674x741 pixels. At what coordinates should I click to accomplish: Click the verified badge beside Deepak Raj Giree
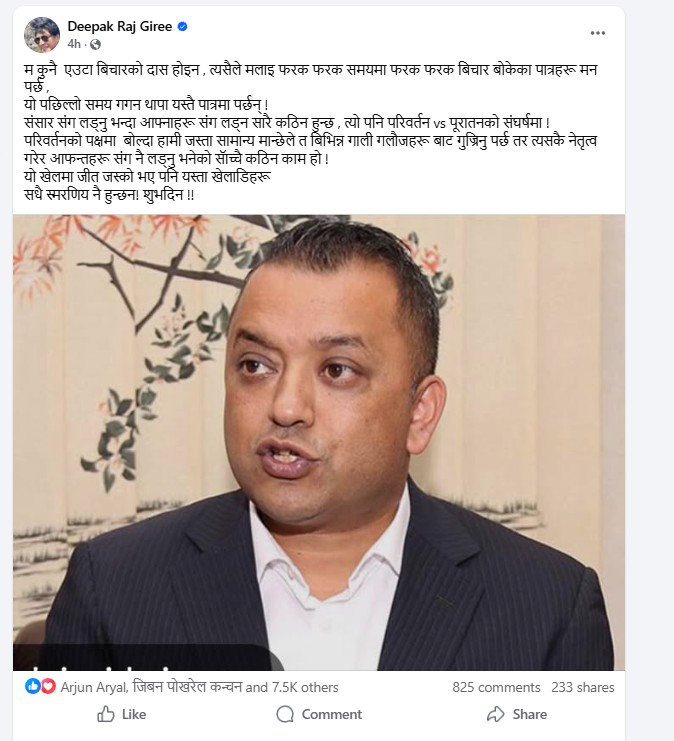pyautogui.click(x=182, y=26)
